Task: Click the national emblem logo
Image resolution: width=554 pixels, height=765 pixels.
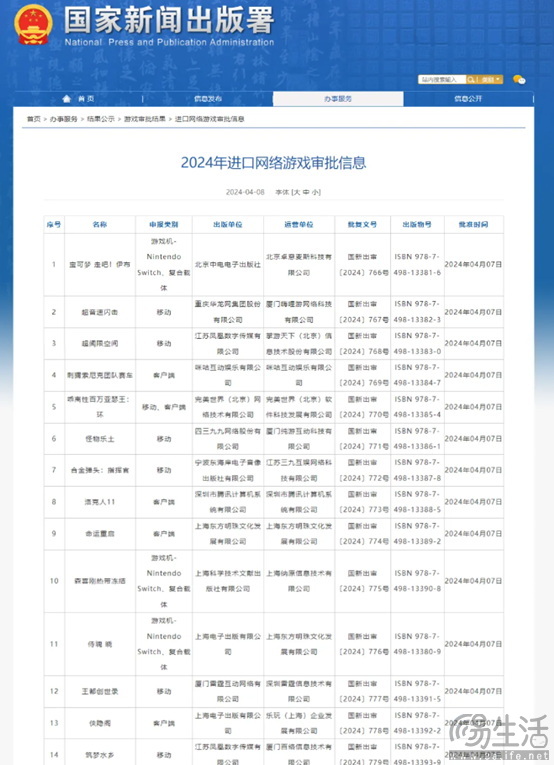Action: [33, 24]
